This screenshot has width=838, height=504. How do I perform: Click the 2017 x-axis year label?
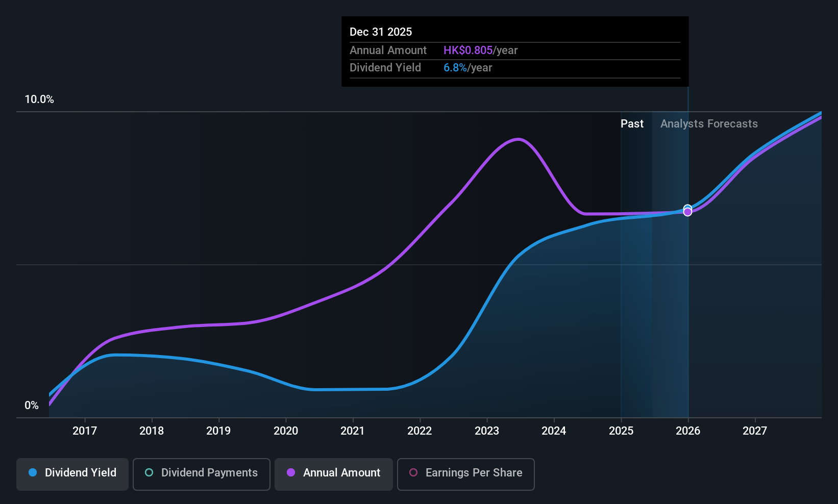[x=85, y=431]
